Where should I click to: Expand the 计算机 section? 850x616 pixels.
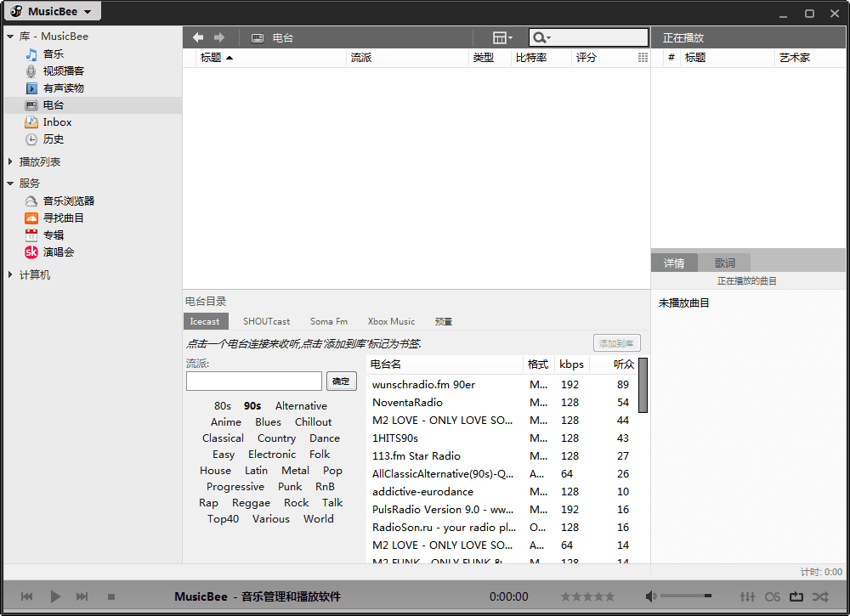pyautogui.click(x=10, y=274)
